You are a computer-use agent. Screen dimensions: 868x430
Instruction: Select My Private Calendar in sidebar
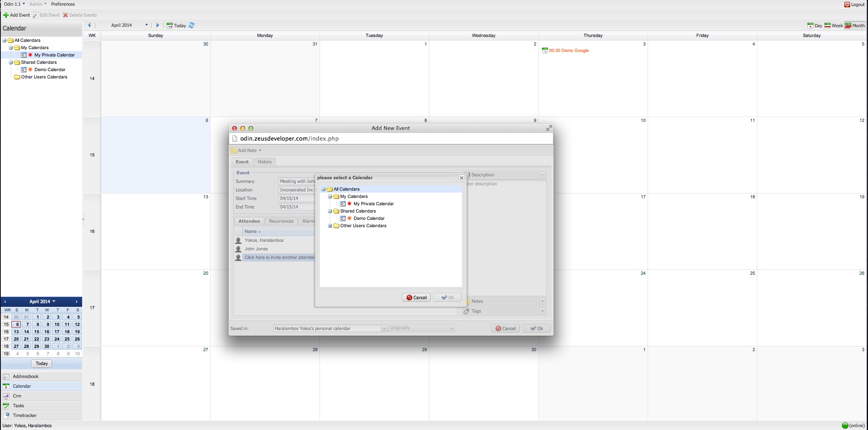[54, 55]
